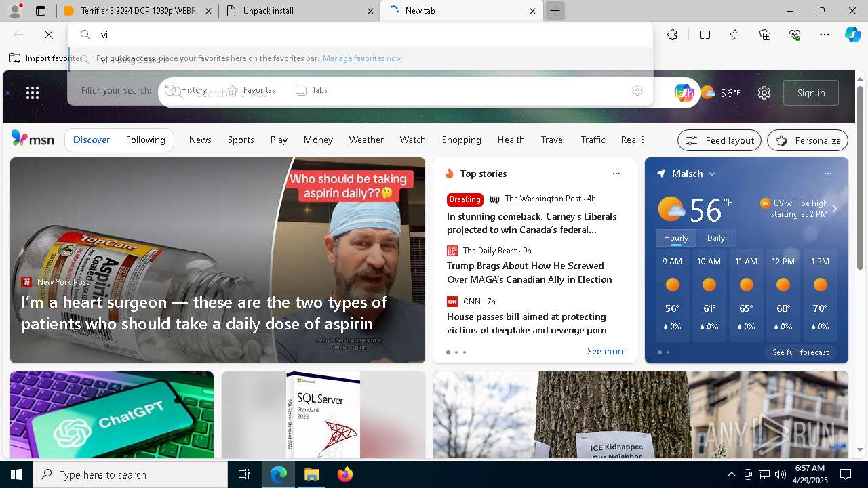Image resolution: width=868 pixels, height=488 pixels.
Task: Click the Manage favorites now link
Action: tap(362, 58)
